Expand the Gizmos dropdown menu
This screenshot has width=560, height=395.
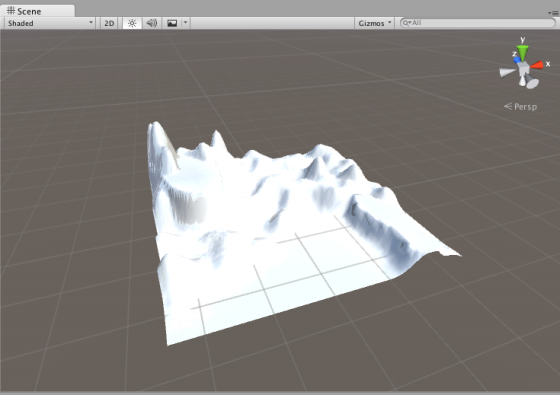[374, 23]
